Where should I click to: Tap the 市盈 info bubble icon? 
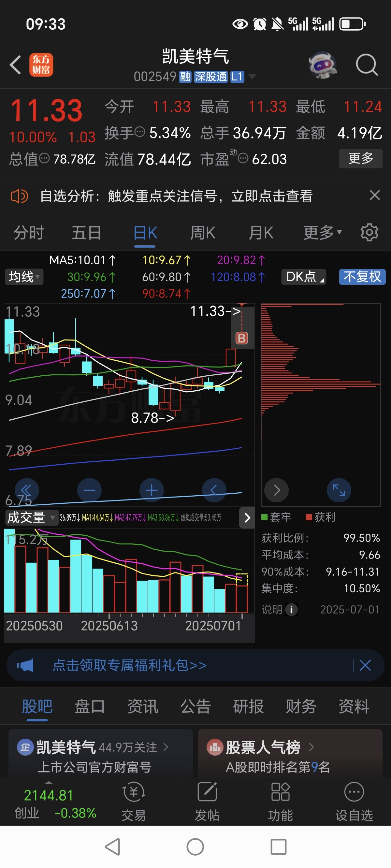pos(243,158)
